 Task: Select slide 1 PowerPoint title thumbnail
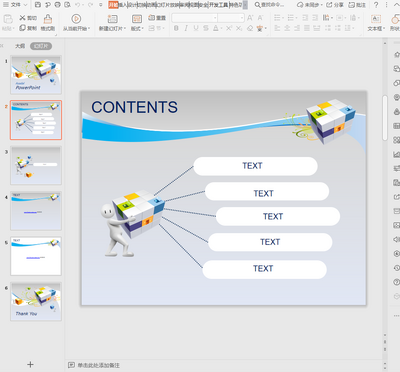[36, 75]
